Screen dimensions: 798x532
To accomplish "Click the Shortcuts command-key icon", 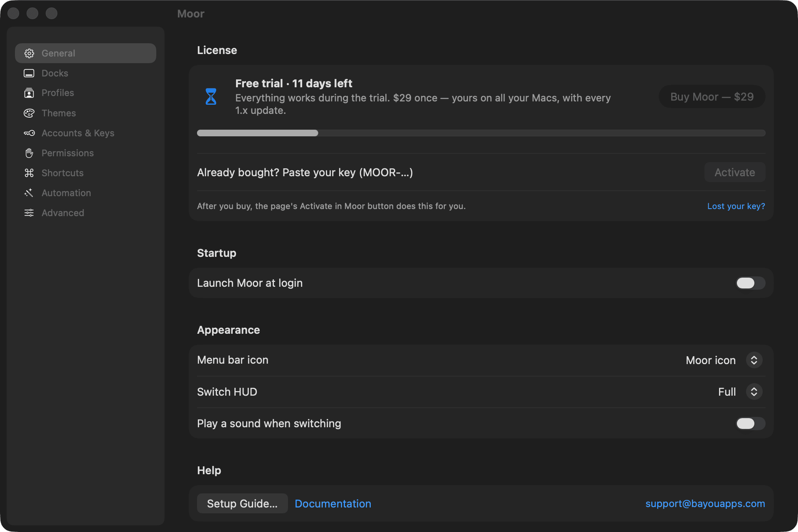I will [x=29, y=173].
